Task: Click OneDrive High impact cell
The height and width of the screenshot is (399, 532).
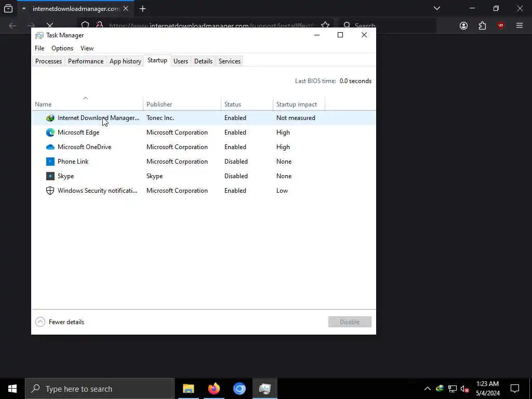Action: (283, 147)
